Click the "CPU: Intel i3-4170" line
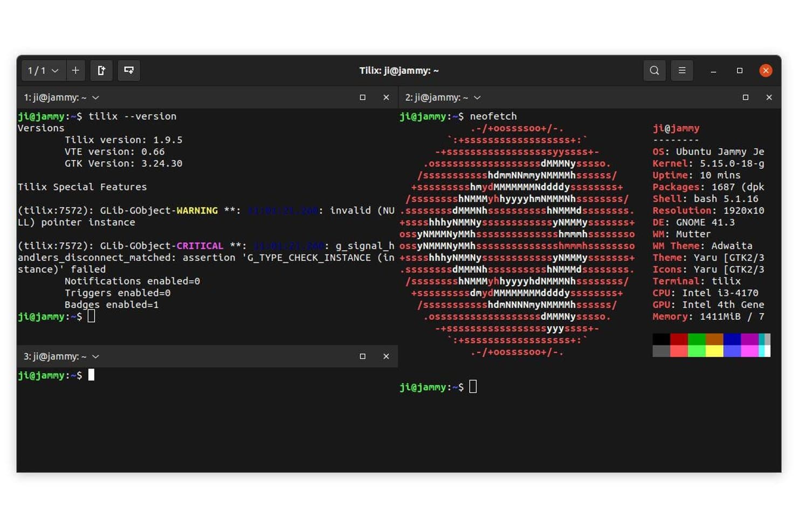 (x=705, y=293)
